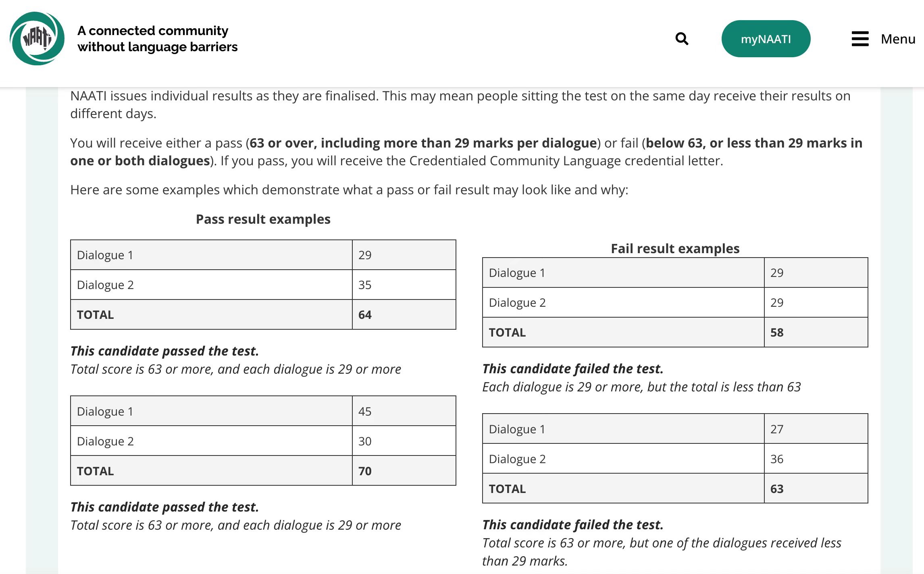This screenshot has height=574, width=924.
Task: Click the myNAATI button
Action: coord(766,39)
